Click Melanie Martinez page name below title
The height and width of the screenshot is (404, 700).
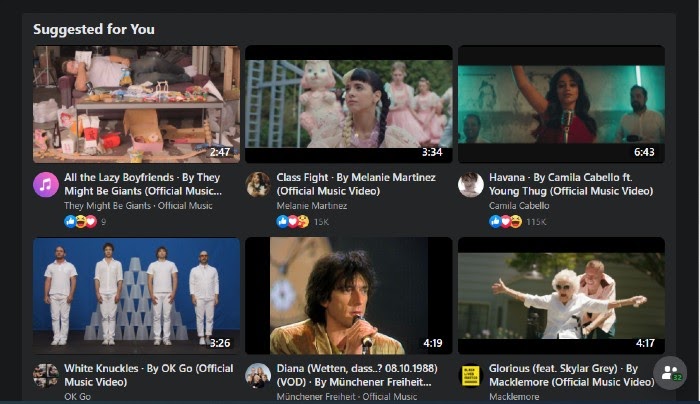tap(312, 206)
